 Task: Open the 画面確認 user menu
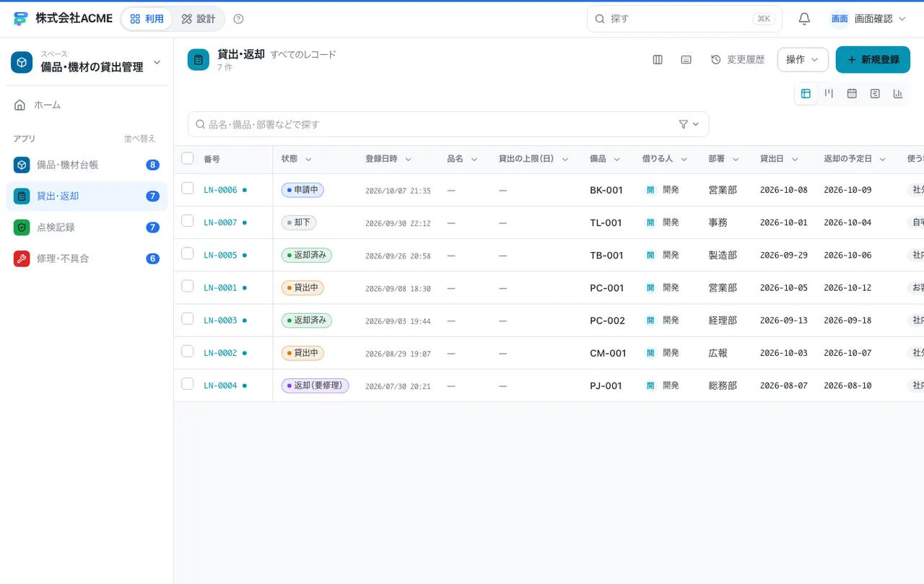click(868, 19)
